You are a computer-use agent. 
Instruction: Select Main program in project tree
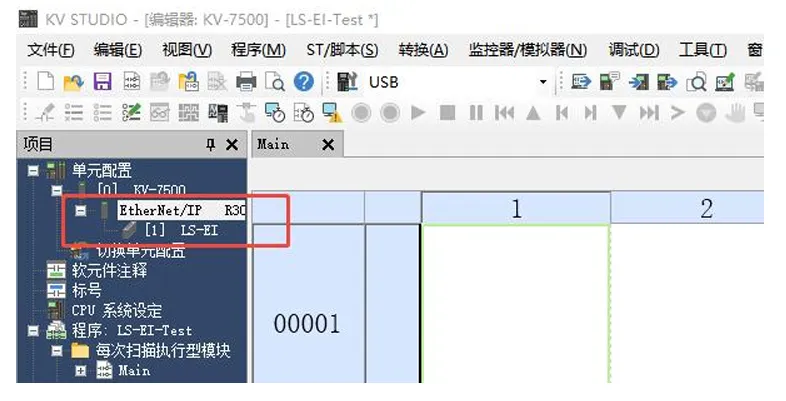point(134,371)
